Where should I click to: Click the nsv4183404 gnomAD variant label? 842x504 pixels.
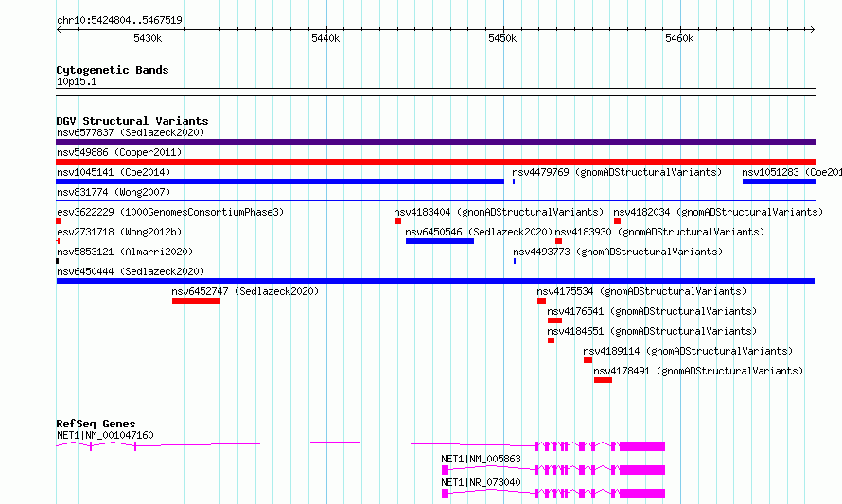[x=499, y=212]
